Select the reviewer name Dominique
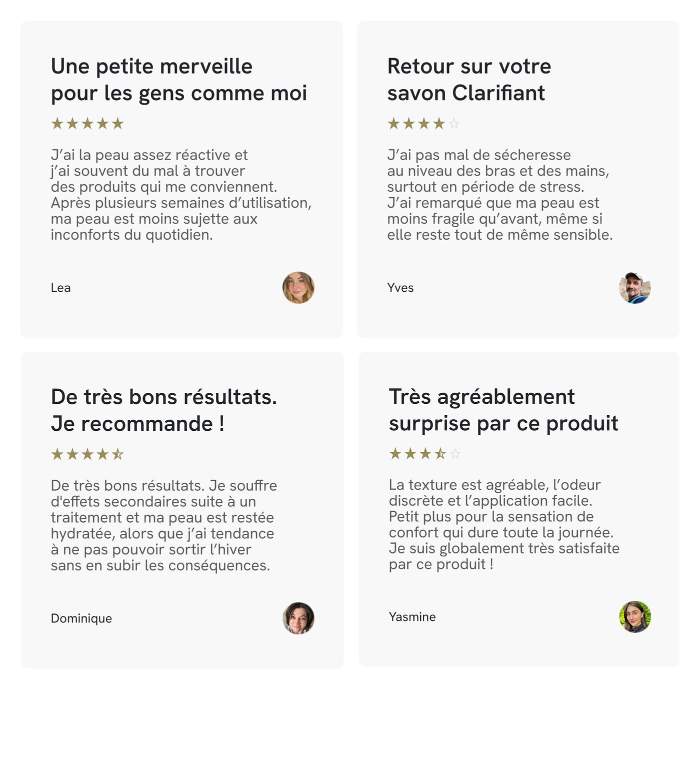 click(81, 618)
